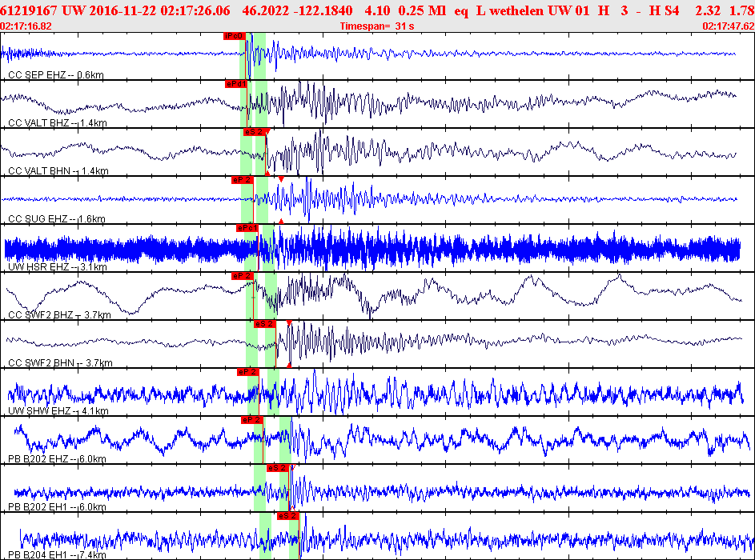Click analyst name wethelen in the header
This screenshot has width=755, height=560.
pos(516,10)
